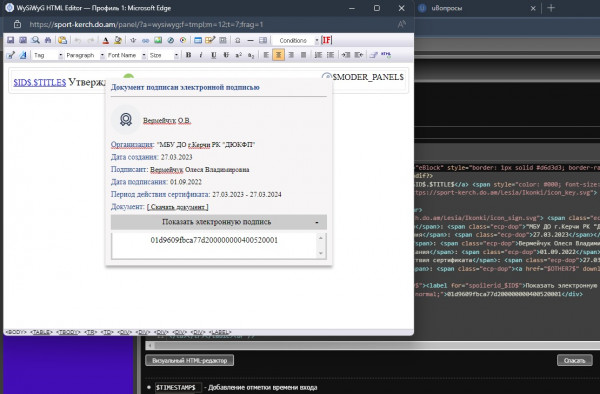The width and height of the screenshot is (600, 394).
Task: Click the Save icon in editor toolbar
Action: [10, 40]
